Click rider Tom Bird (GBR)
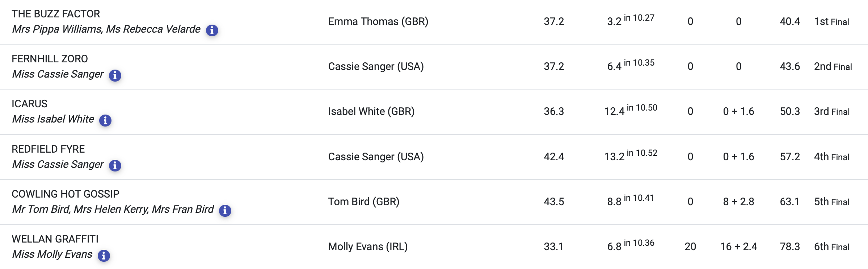The image size is (868, 269). click(x=364, y=202)
